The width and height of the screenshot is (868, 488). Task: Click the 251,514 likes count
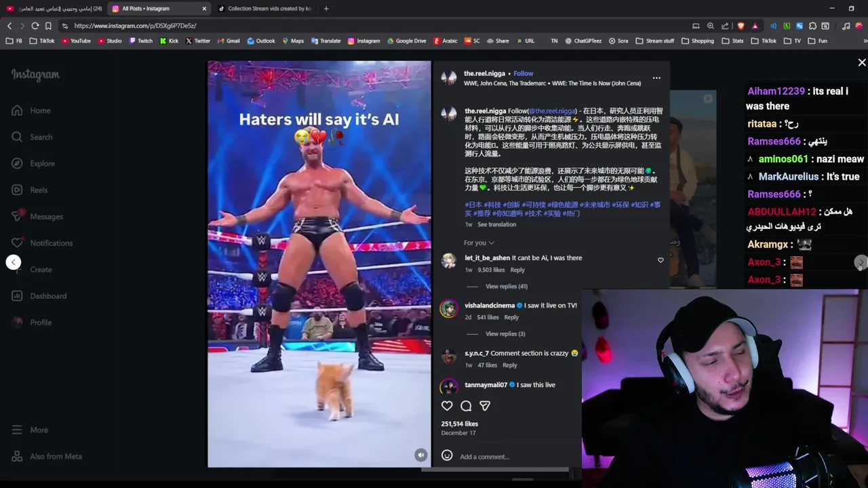point(459,424)
